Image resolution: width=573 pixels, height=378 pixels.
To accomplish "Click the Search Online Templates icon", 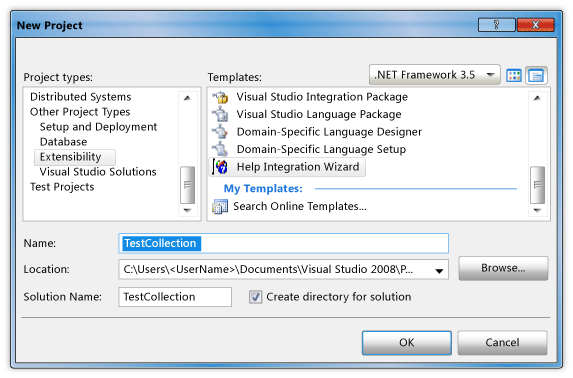I will tap(220, 207).
